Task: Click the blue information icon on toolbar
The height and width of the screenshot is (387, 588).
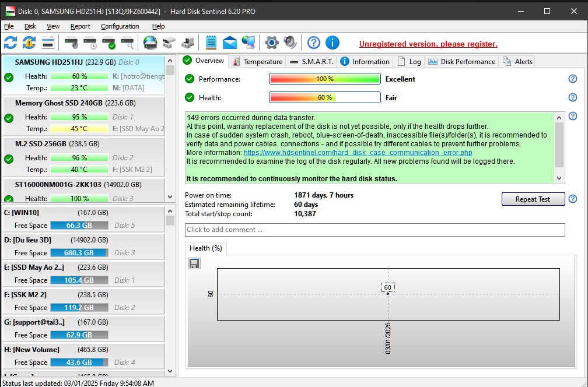Action: [x=332, y=42]
